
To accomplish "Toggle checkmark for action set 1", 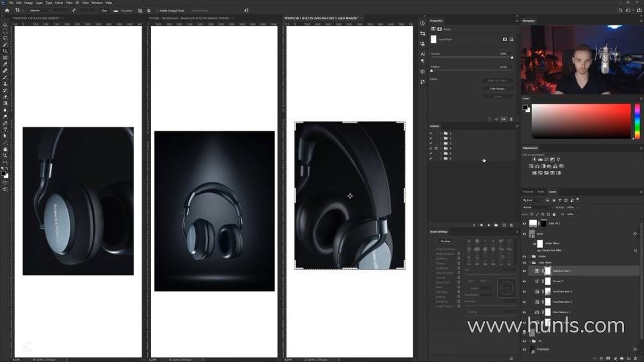I will click(x=431, y=133).
